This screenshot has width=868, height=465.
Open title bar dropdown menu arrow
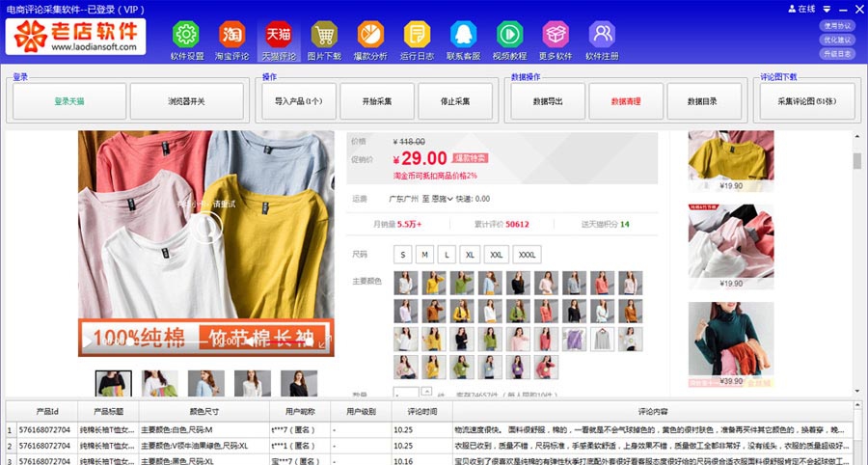[827, 10]
